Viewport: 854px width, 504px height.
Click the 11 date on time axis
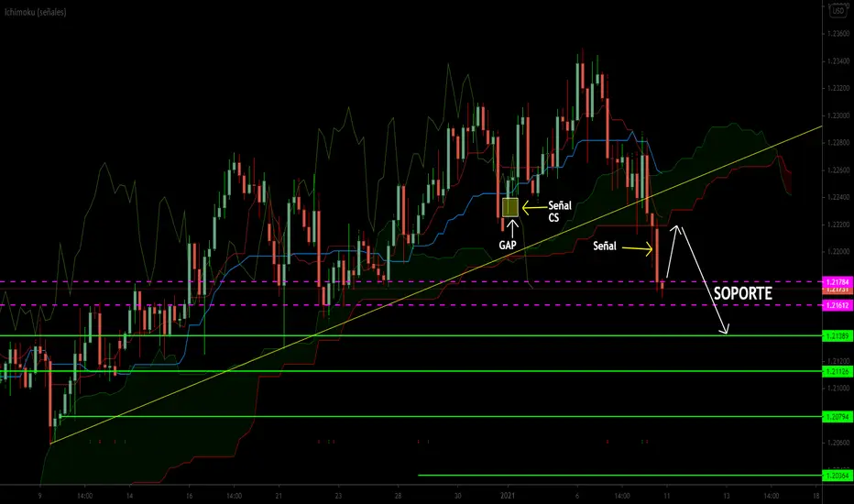tap(667, 496)
